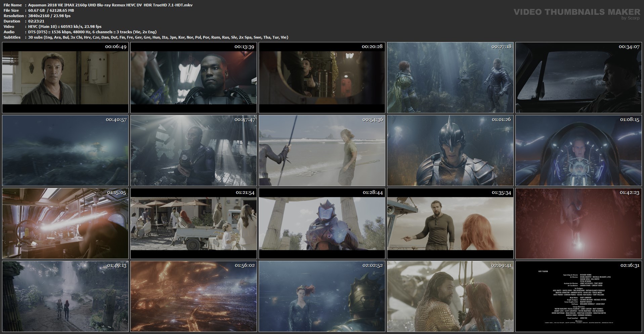Open the thumbnail at 01:35:34

click(x=450, y=223)
